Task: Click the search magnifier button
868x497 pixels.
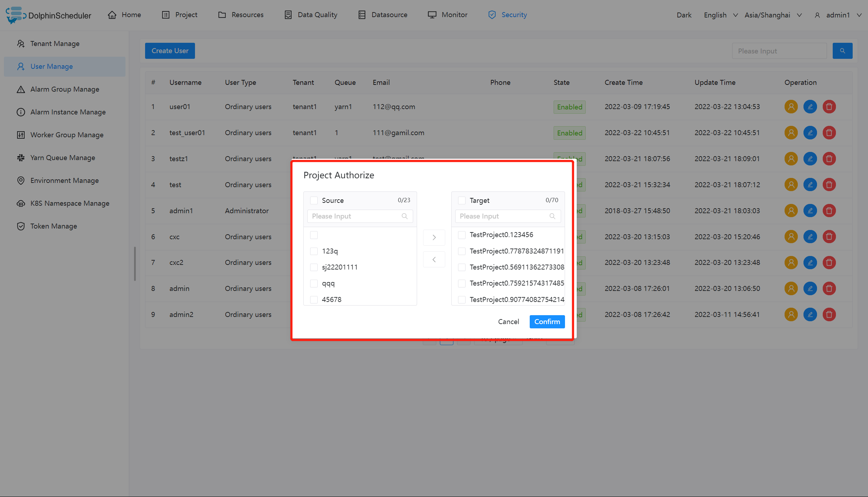Action: click(x=842, y=51)
